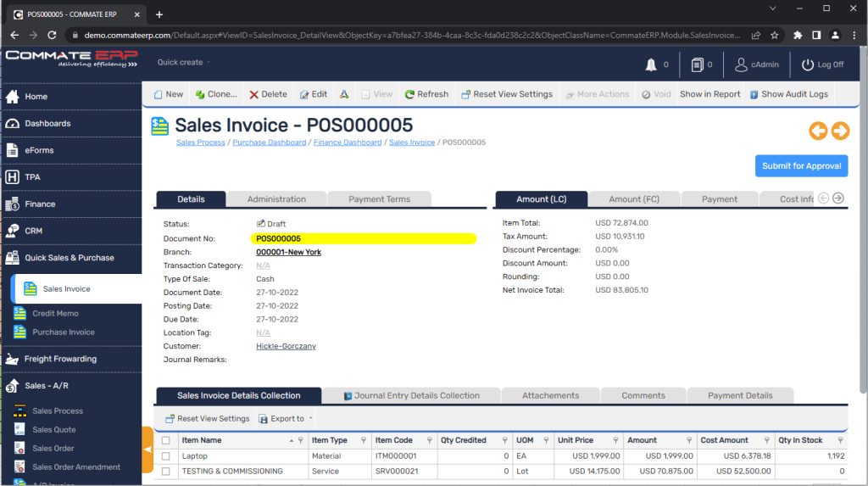This screenshot has width=868, height=486.
Task: Click the page vertical scrollbar
Action: click(x=863, y=221)
